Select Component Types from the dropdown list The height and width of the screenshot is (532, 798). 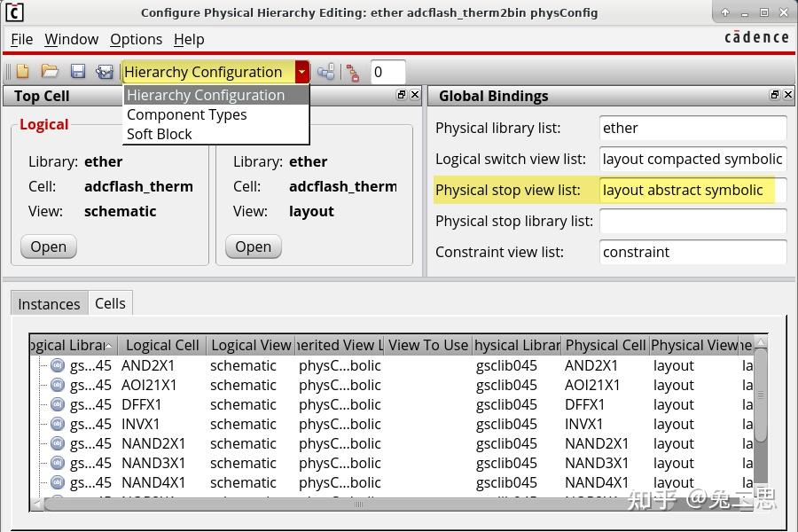point(186,114)
